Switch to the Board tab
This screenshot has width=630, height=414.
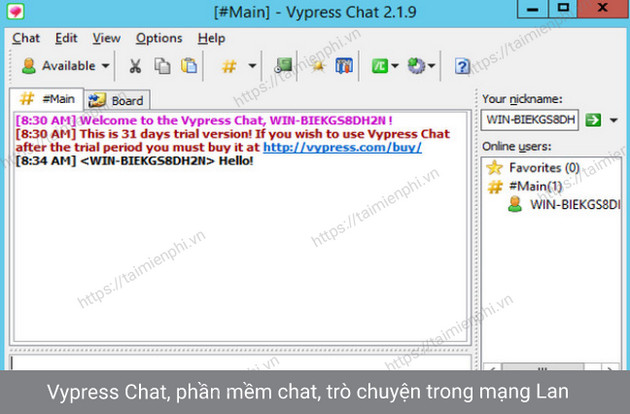117,100
